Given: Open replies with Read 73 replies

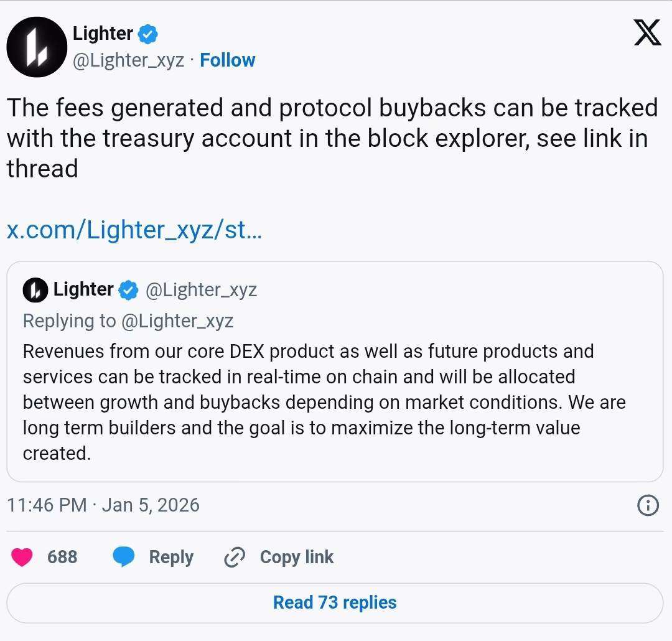Looking at the screenshot, I should tap(335, 602).
